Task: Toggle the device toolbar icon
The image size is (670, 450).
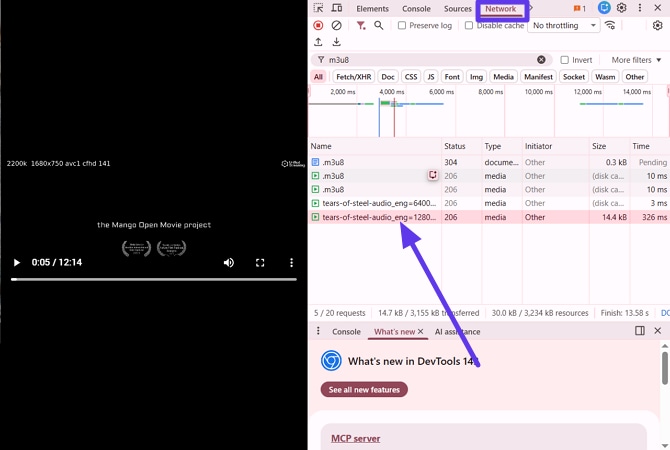Action: coord(337,8)
